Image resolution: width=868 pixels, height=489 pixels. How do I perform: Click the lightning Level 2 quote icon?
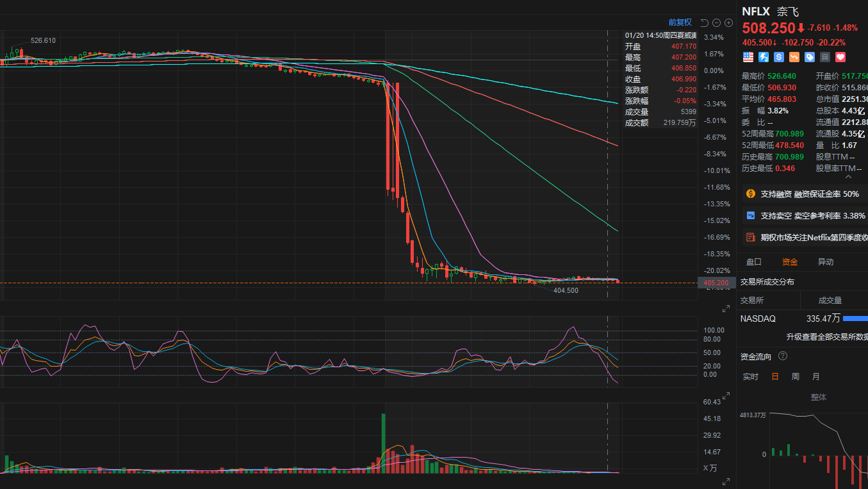[764, 57]
